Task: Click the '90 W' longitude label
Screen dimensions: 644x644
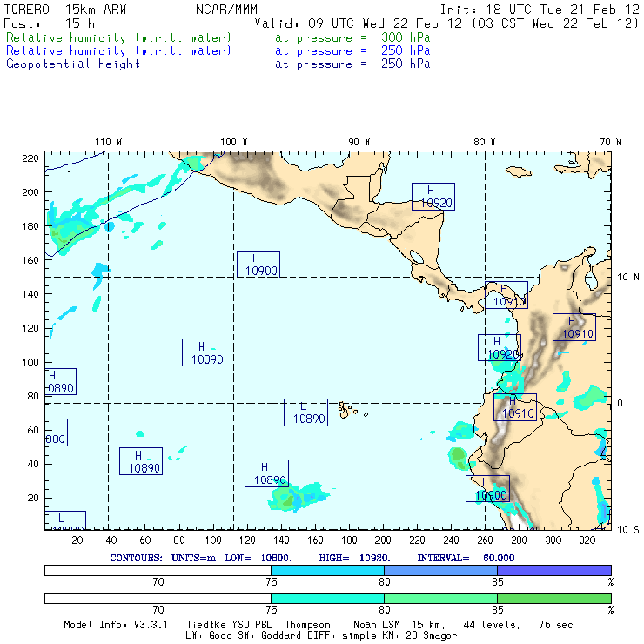Action: pos(359,142)
